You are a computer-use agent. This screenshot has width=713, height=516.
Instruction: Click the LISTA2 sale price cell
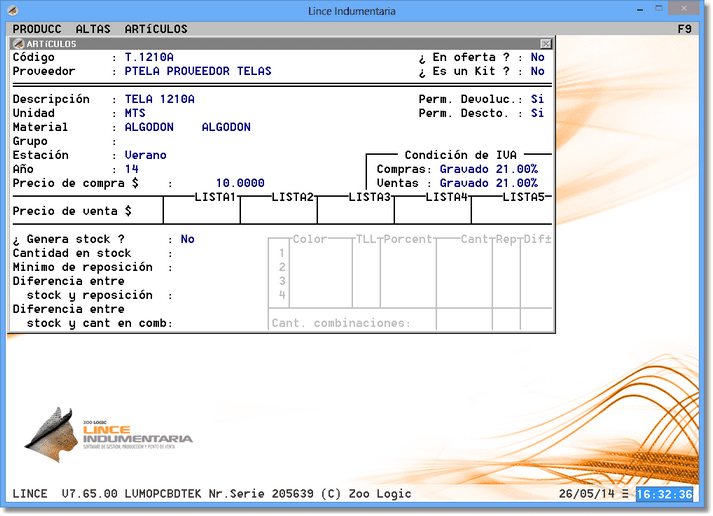278,211
